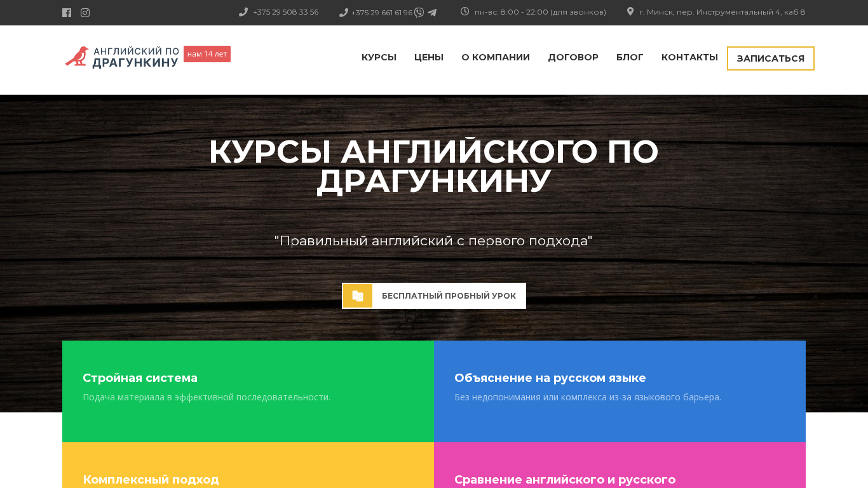Click the handset icon before +375 29 661 61 96
Image resolution: width=868 pixels, height=488 pixels.
pyautogui.click(x=344, y=13)
